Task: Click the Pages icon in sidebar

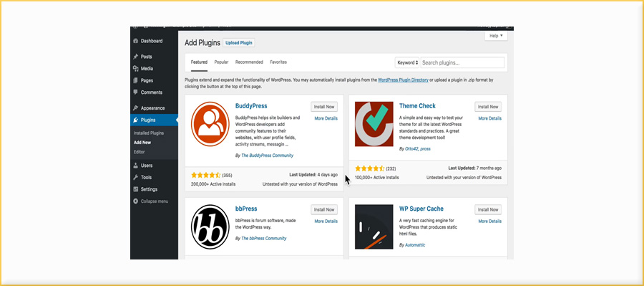Action: click(x=135, y=81)
